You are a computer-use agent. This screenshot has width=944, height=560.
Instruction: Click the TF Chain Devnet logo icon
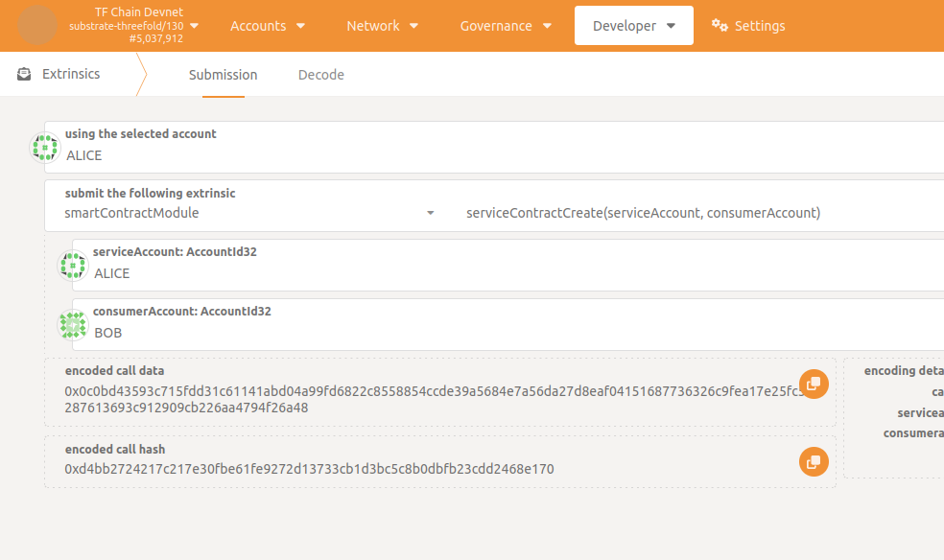37,26
